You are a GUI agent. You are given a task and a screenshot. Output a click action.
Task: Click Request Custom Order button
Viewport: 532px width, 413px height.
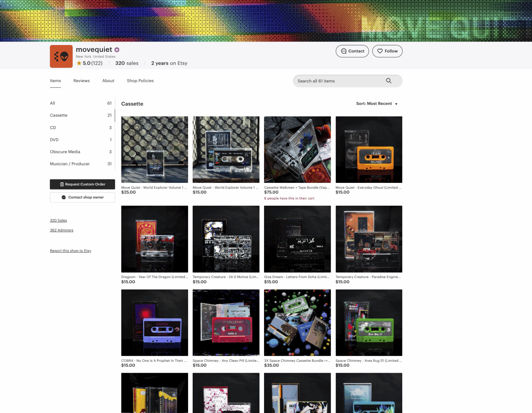[83, 184]
